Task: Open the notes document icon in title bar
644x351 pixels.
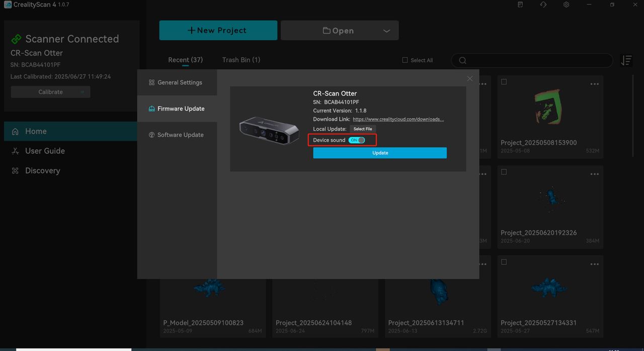Action: click(x=520, y=5)
